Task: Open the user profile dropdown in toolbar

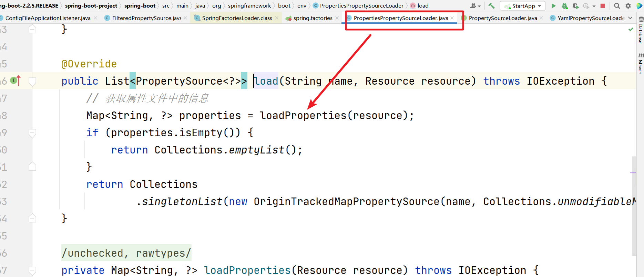Action: tap(476, 6)
